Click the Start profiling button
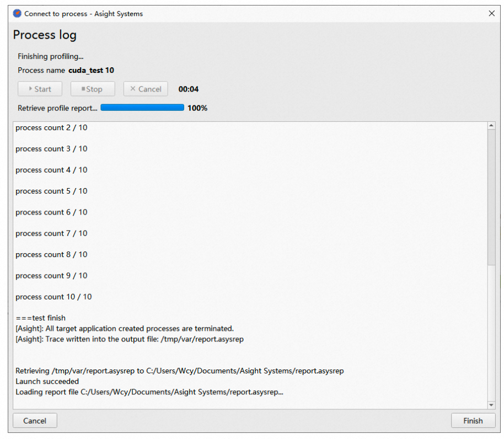 point(40,89)
